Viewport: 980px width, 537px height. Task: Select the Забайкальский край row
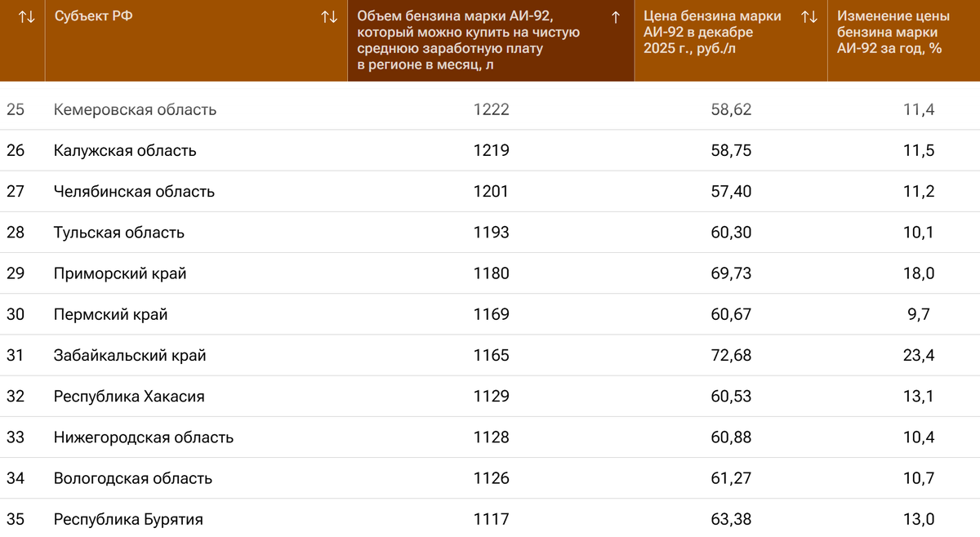pos(130,356)
